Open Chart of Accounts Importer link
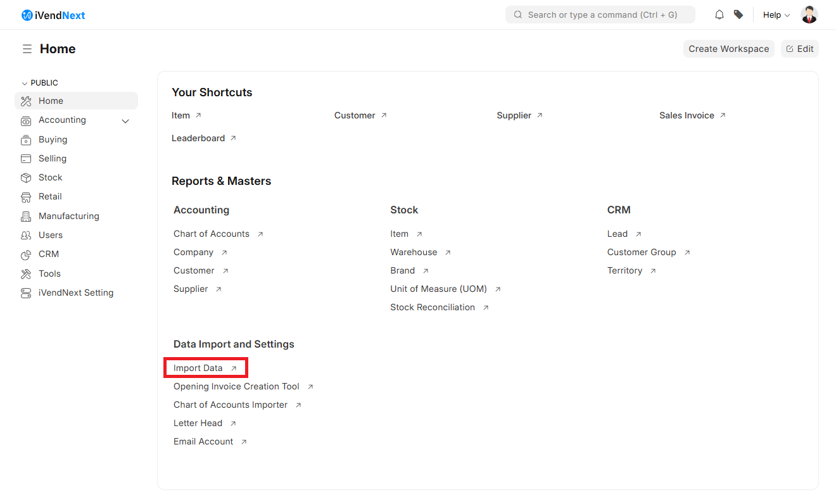The height and width of the screenshot is (504, 836). pyautogui.click(x=231, y=405)
